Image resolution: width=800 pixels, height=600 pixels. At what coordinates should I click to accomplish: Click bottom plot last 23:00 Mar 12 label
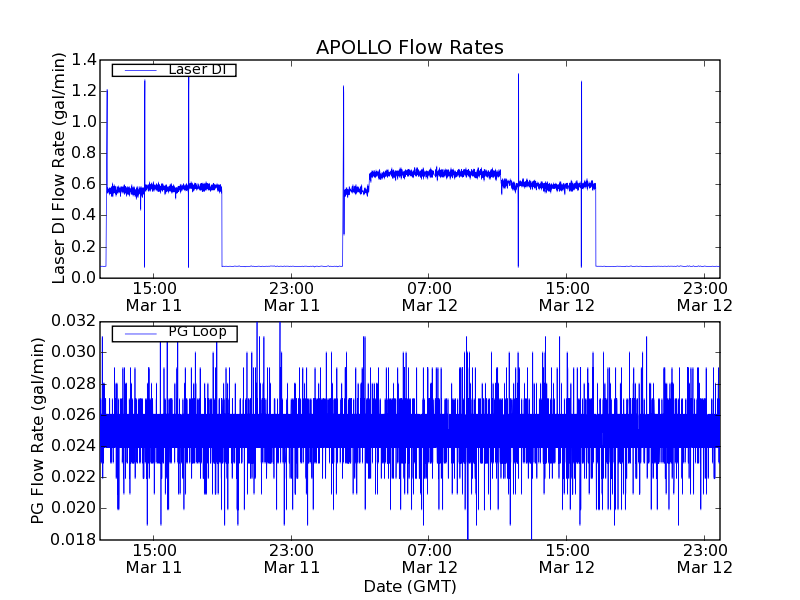point(705,559)
